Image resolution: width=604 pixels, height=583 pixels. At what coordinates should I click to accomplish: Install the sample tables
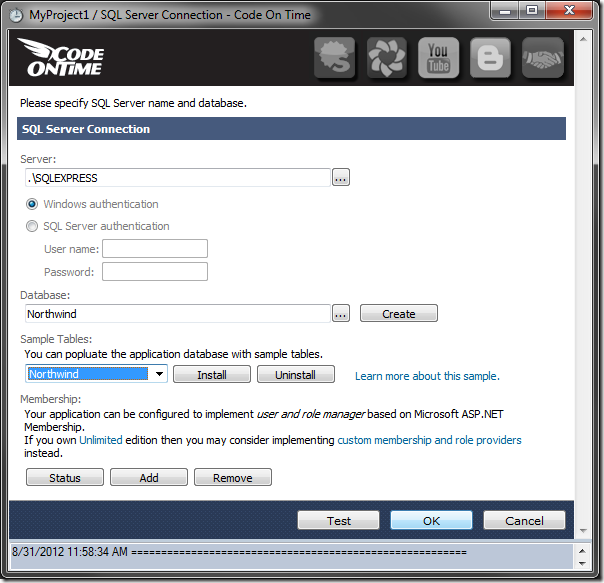(x=212, y=374)
